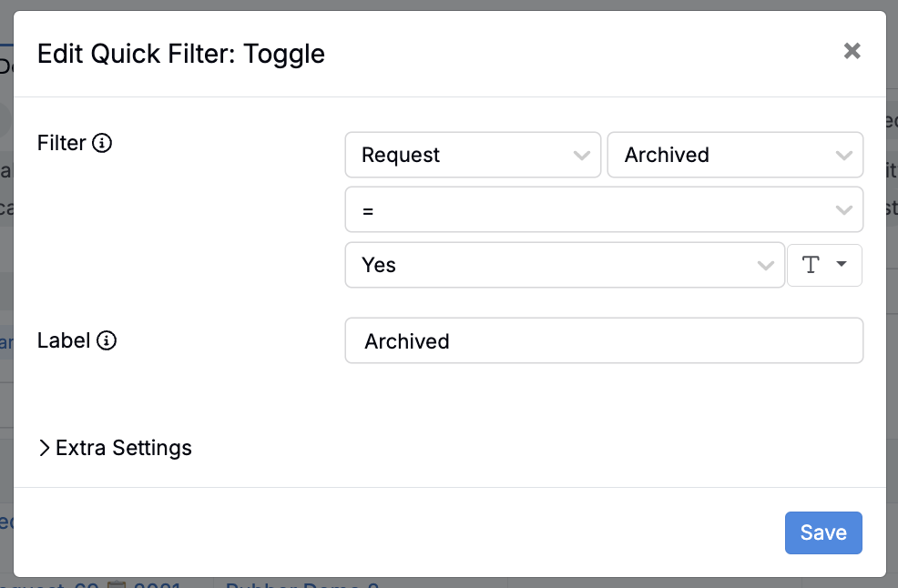Click into the Label text field
The height and width of the screenshot is (588, 898).
(x=603, y=341)
